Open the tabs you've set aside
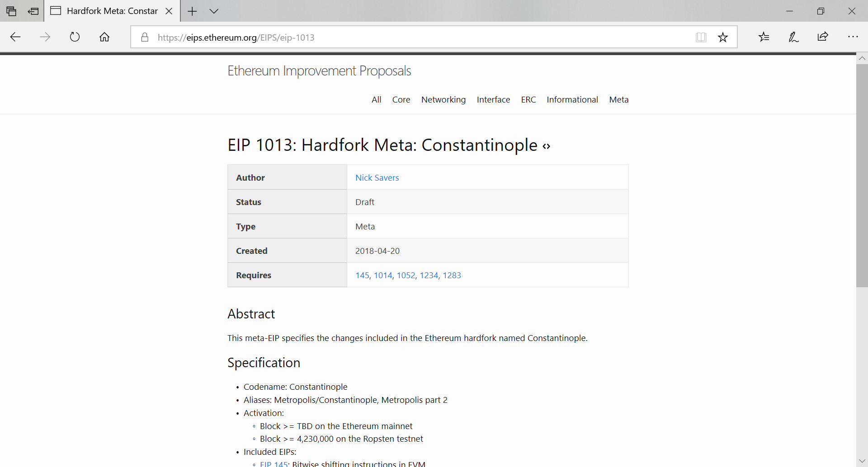This screenshot has height=467, width=868. (11, 11)
